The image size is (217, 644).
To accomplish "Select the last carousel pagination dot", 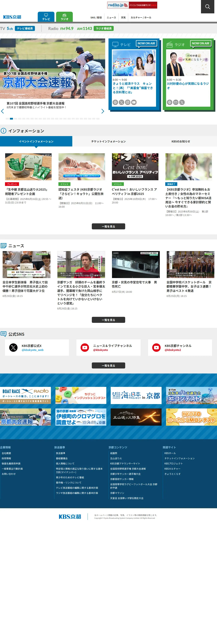I will click(x=98, y=119).
